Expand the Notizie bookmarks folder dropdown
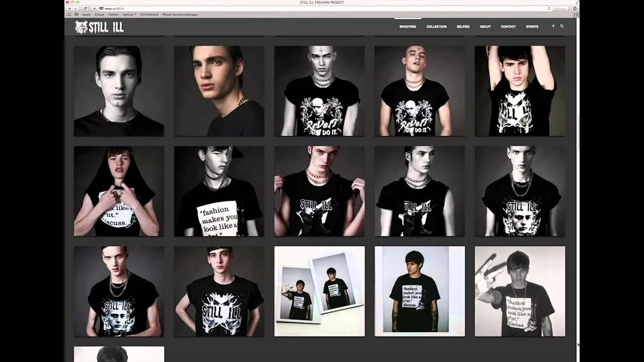The width and height of the screenshot is (644, 362). (129, 15)
